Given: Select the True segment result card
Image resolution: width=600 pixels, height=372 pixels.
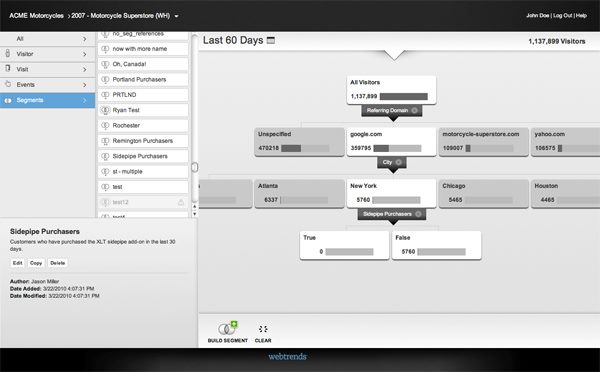Looking at the screenshot, I should pyautogui.click(x=344, y=245).
